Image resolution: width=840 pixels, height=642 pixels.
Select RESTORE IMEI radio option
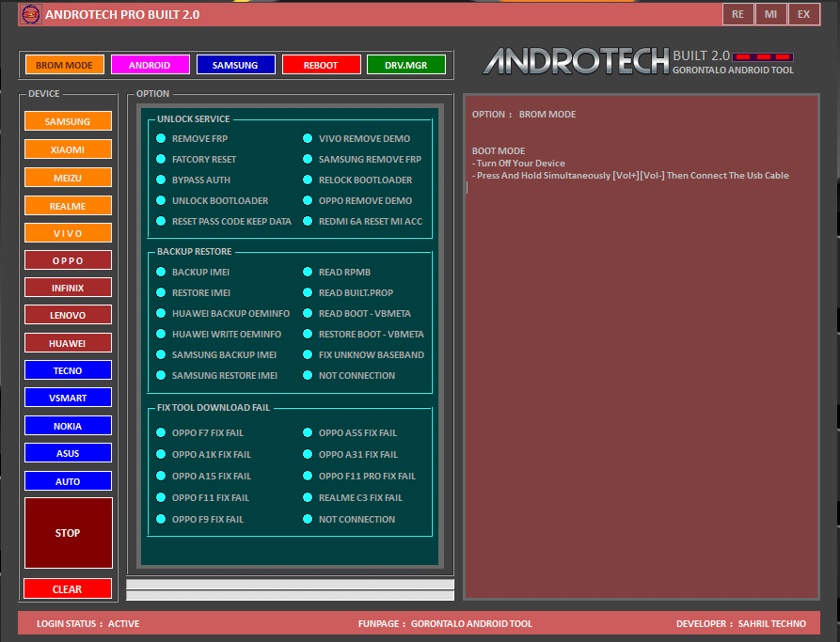[x=194, y=293]
